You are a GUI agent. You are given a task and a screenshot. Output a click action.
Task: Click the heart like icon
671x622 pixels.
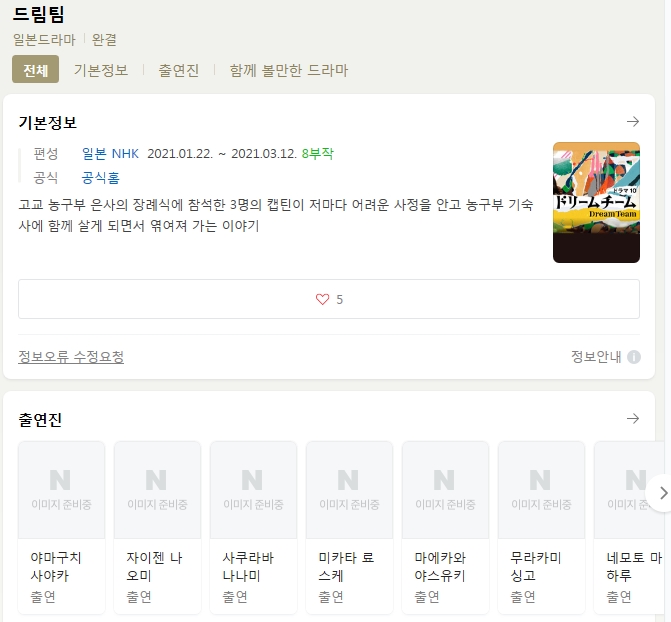(x=322, y=299)
